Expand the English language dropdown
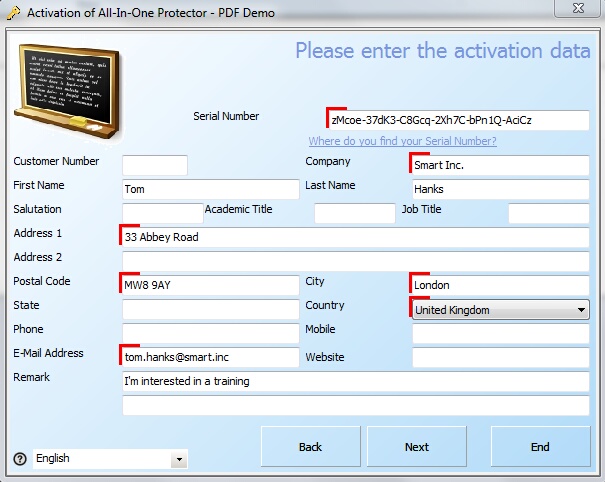 (110, 459)
